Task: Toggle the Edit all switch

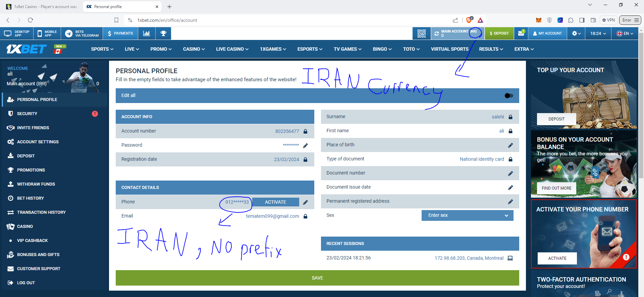Action: click(509, 96)
